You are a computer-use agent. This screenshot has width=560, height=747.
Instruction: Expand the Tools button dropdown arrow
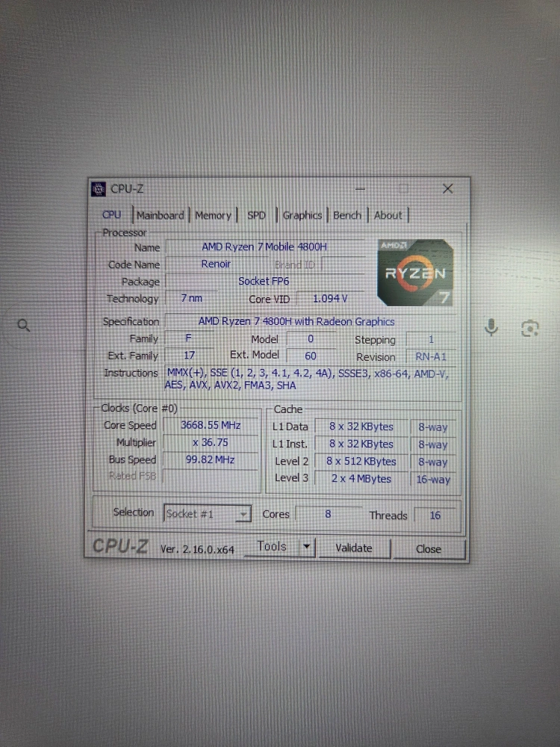[307, 547]
